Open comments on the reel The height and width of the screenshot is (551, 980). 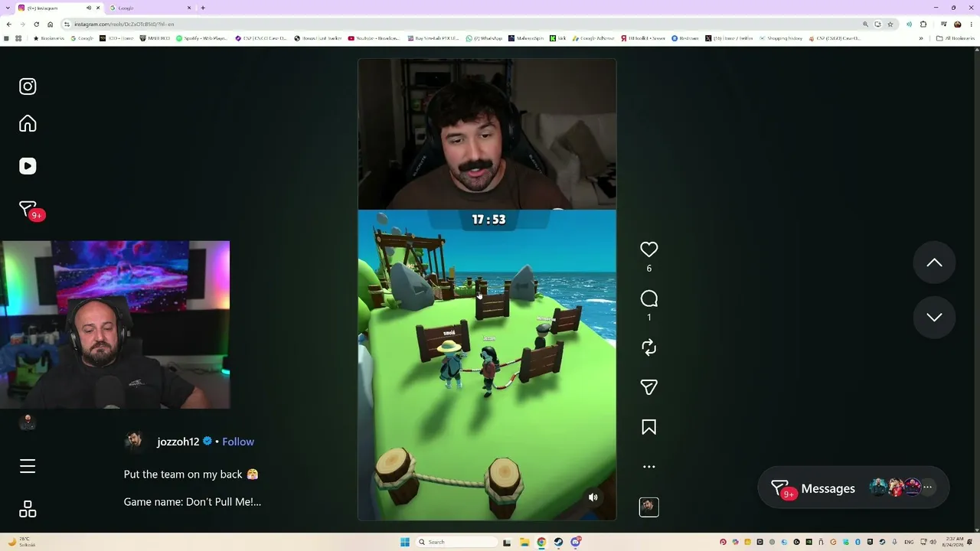point(648,298)
